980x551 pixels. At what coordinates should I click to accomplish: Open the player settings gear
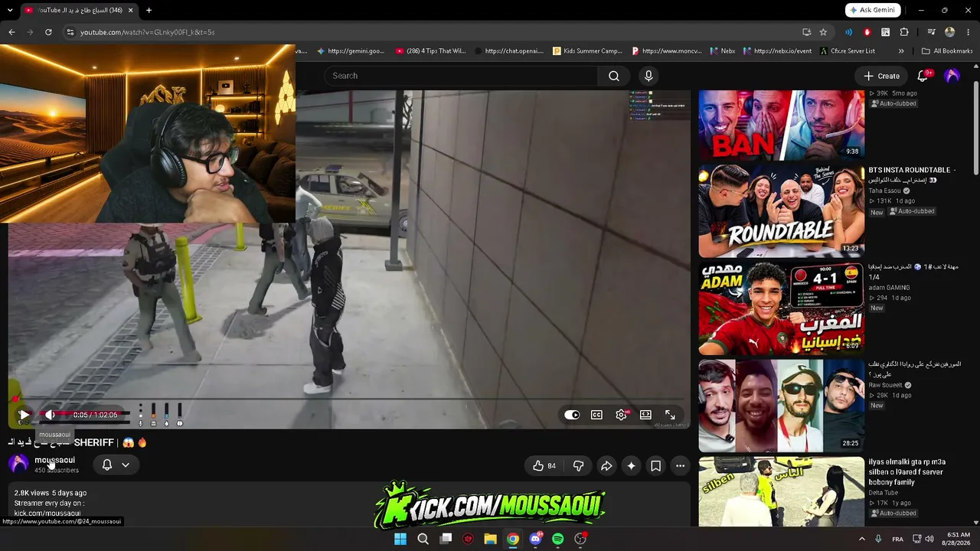click(x=621, y=415)
